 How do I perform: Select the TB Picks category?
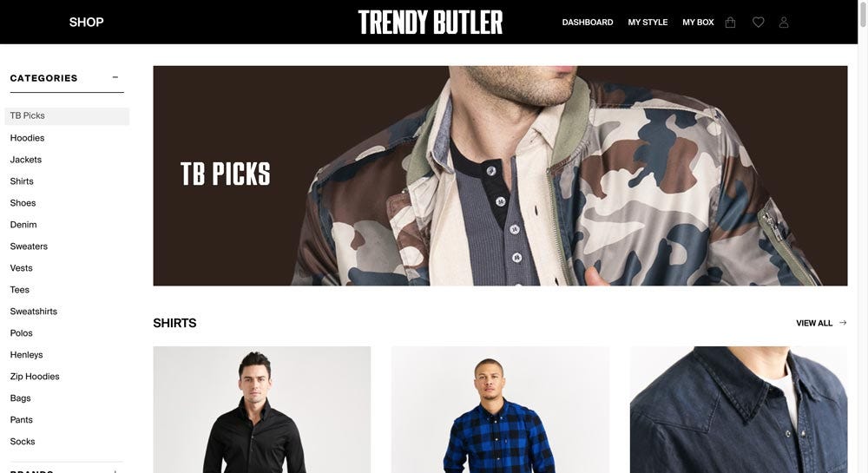tap(67, 116)
